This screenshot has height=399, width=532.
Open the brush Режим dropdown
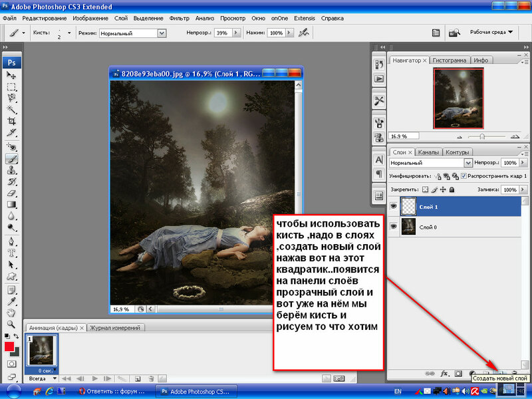(132, 33)
